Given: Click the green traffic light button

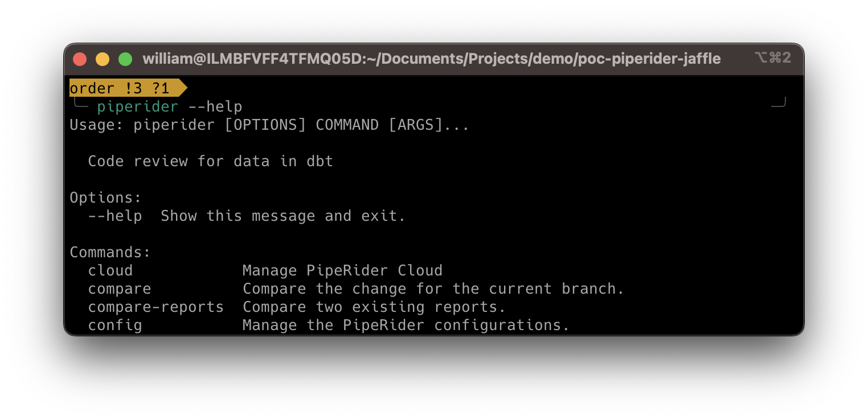Looking at the screenshot, I should pos(125,59).
